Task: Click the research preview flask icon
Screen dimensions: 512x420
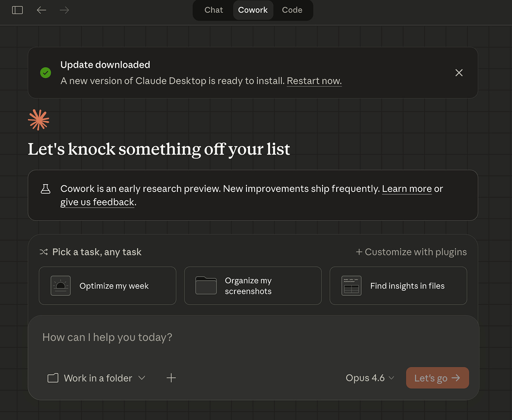Action: click(x=46, y=189)
